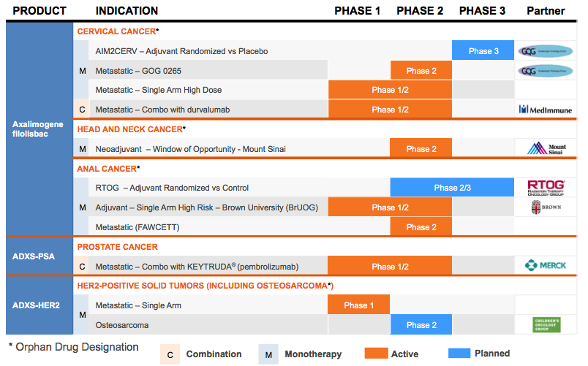The height and width of the screenshot is (366, 588).
Task: Click the orange Active legend swatch
Action: (375, 354)
